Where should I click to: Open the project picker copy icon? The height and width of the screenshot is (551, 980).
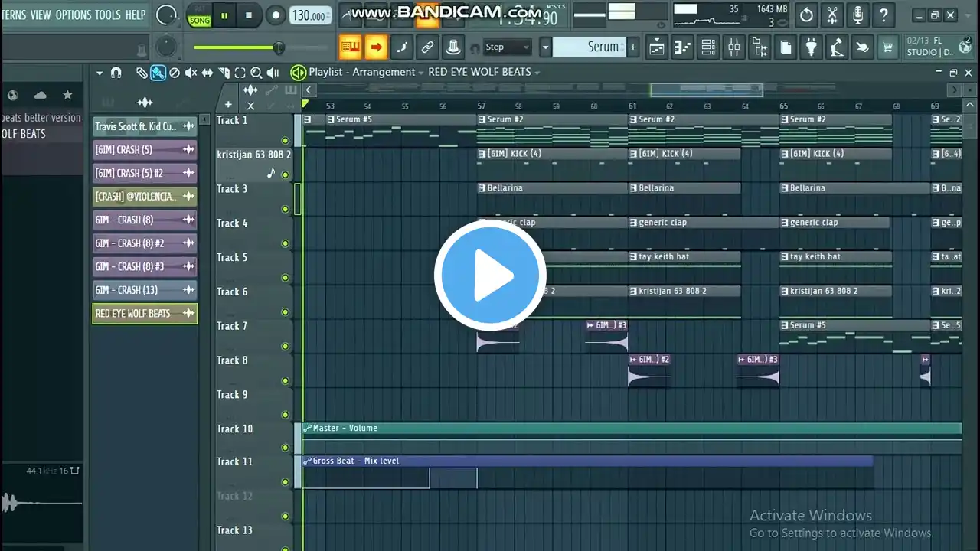click(x=786, y=47)
